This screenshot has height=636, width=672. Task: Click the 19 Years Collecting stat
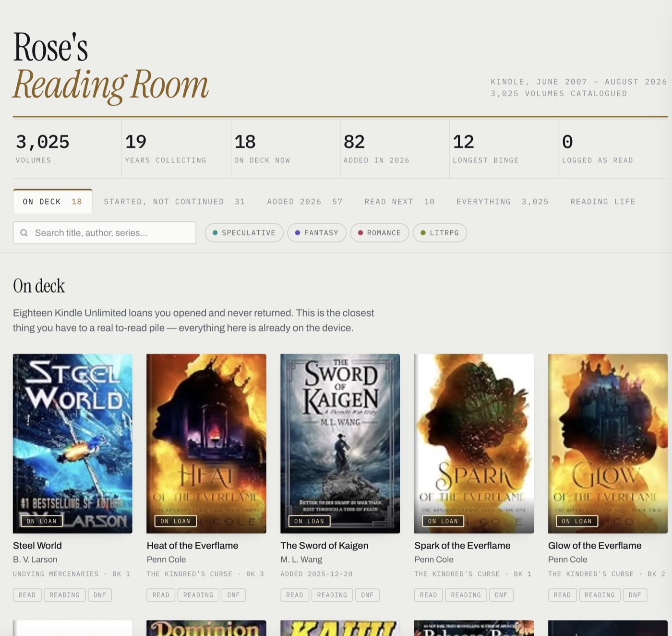pyautogui.click(x=176, y=149)
